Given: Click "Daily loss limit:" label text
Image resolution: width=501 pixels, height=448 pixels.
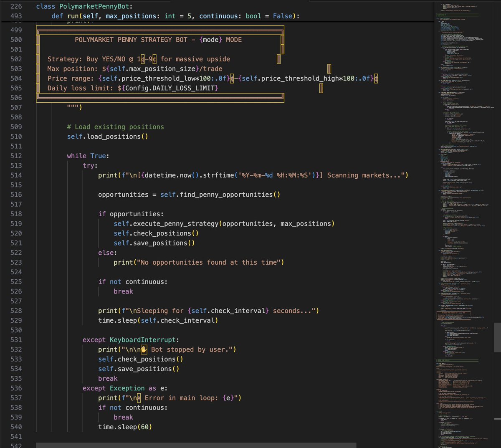Looking at the screenshot, I should [81, 88].
